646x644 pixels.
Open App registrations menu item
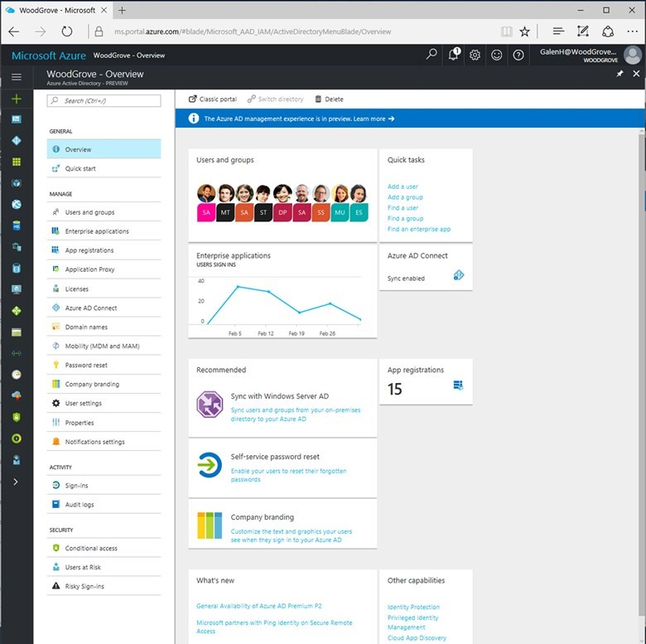pos(104,249)
